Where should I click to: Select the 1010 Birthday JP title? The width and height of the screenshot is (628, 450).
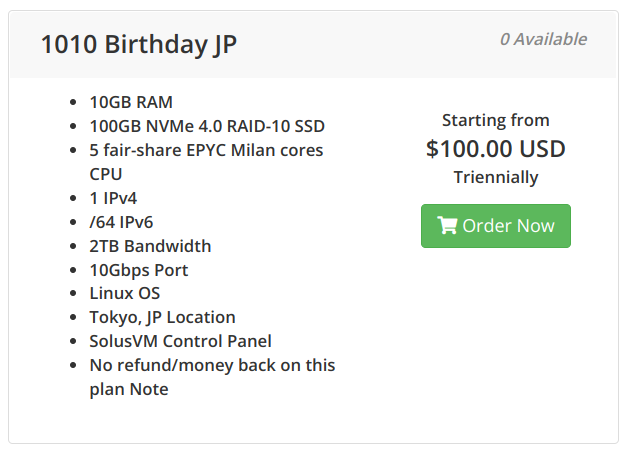(139, 44)
